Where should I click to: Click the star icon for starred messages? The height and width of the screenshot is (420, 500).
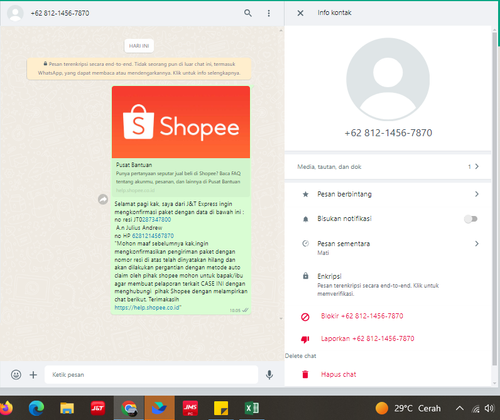click(x=305, y=194)
